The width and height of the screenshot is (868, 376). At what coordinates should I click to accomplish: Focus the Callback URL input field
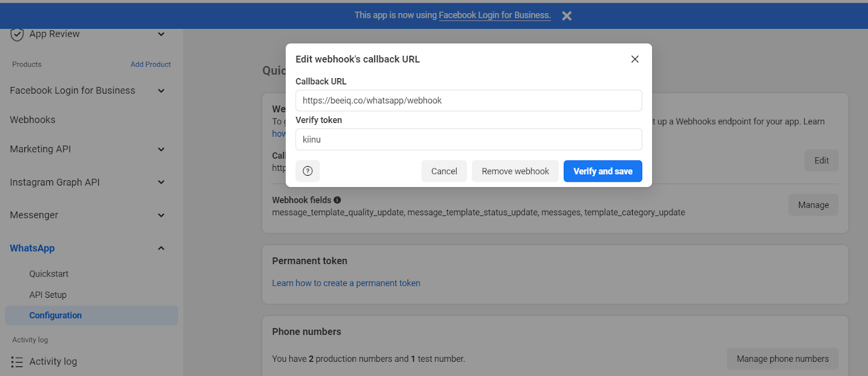click(469, 100)
